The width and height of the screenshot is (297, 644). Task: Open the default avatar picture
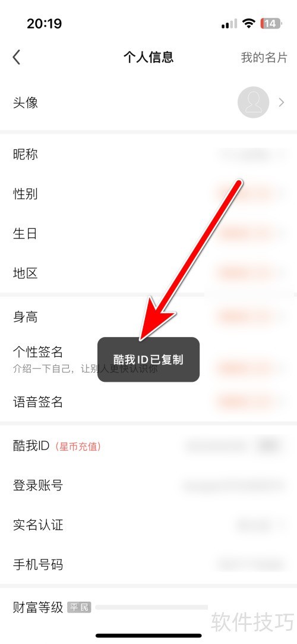click(254, 102)
